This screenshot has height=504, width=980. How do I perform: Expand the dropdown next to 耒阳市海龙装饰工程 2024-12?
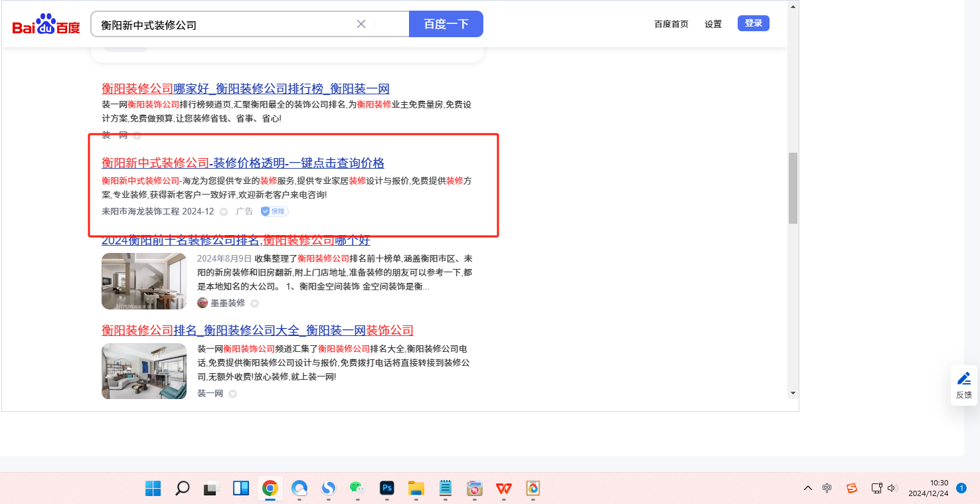[224, 212]
